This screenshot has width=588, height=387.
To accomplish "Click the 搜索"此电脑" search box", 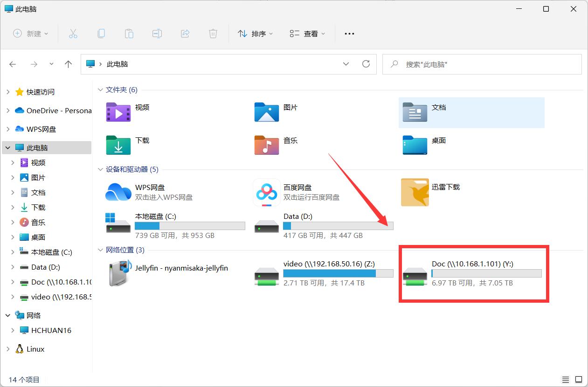I will click(x=482, y=64).
